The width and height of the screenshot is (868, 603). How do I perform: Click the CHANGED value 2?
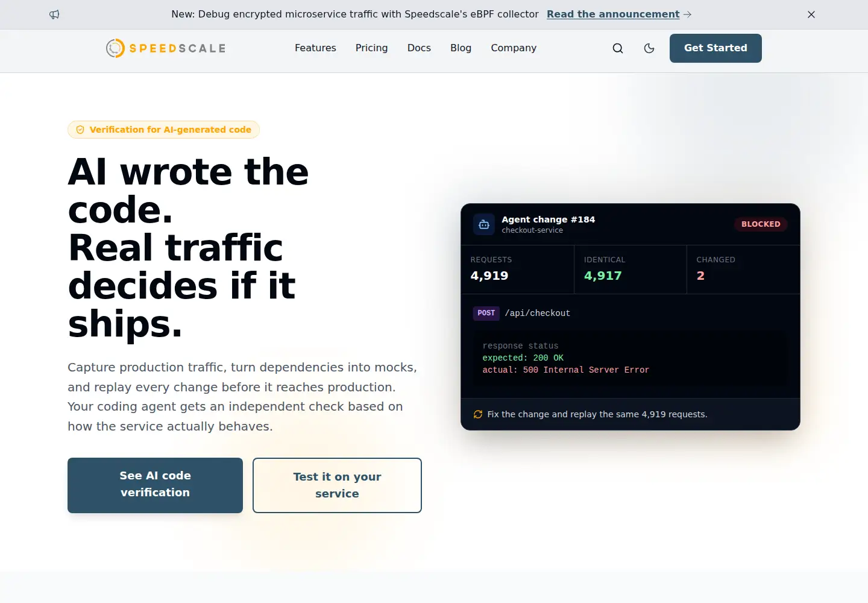(x=700, y=276)
